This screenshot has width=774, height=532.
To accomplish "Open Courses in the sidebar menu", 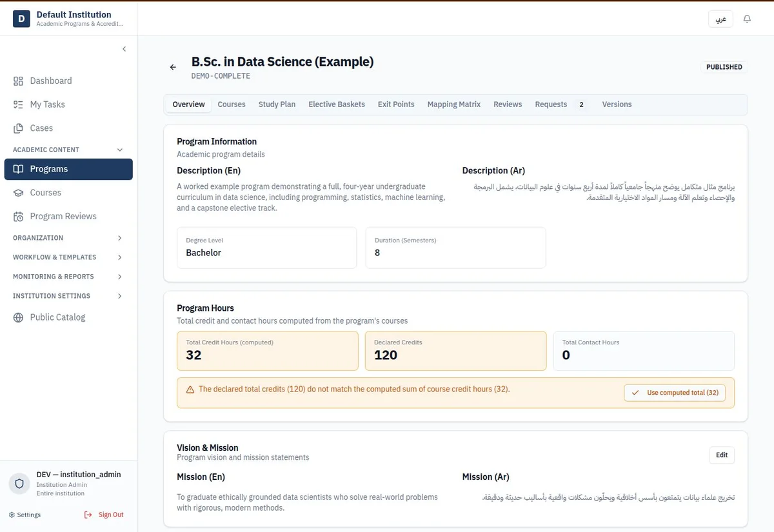I will [68, 193].
